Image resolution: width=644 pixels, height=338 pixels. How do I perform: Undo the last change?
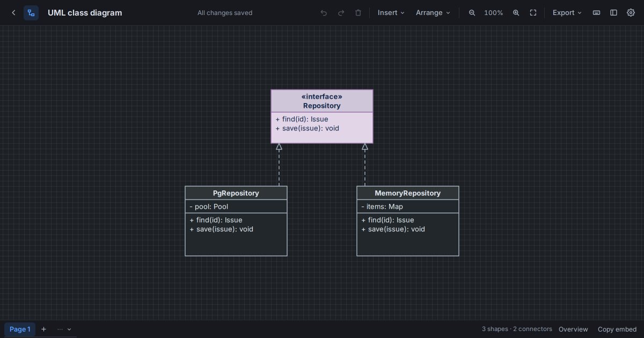(324, 13)
